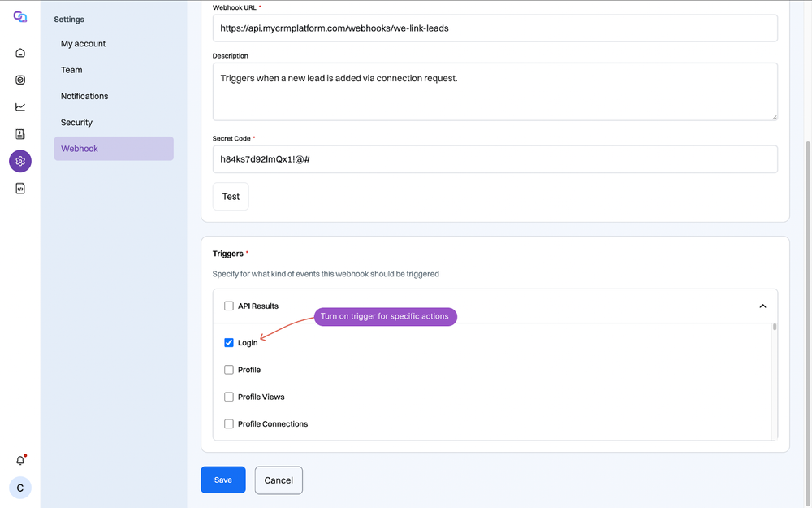Click the app logo at top of sidebar
Image resolution: width=812 pixels, height=508 pixels.
[x=19, y=16]
